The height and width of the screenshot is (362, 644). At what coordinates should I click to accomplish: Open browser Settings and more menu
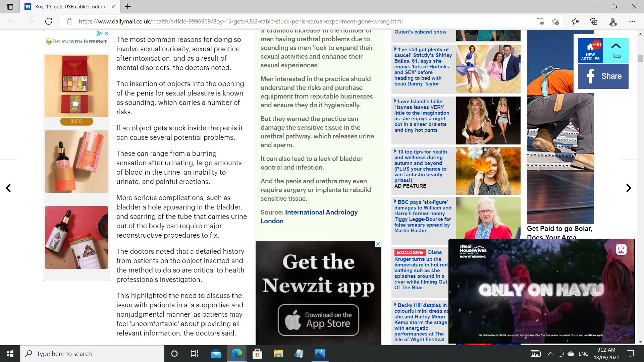click(632, 21)
